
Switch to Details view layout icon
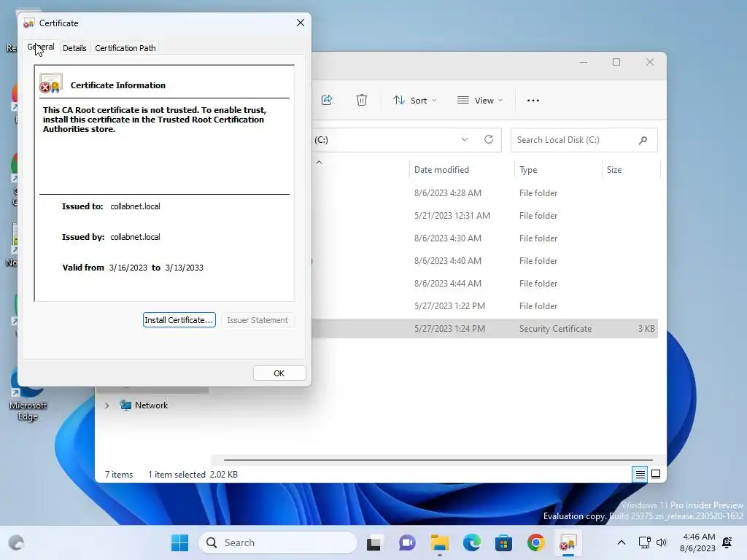(x=640, y=474)
